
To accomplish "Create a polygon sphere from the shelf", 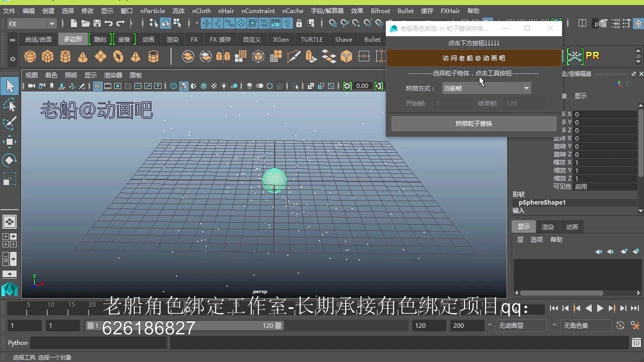I will click(30, 56).
